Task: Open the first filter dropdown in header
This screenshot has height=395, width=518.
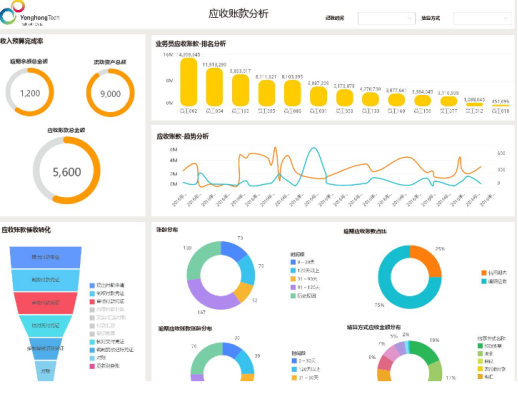Action: (x=386, y=18)
